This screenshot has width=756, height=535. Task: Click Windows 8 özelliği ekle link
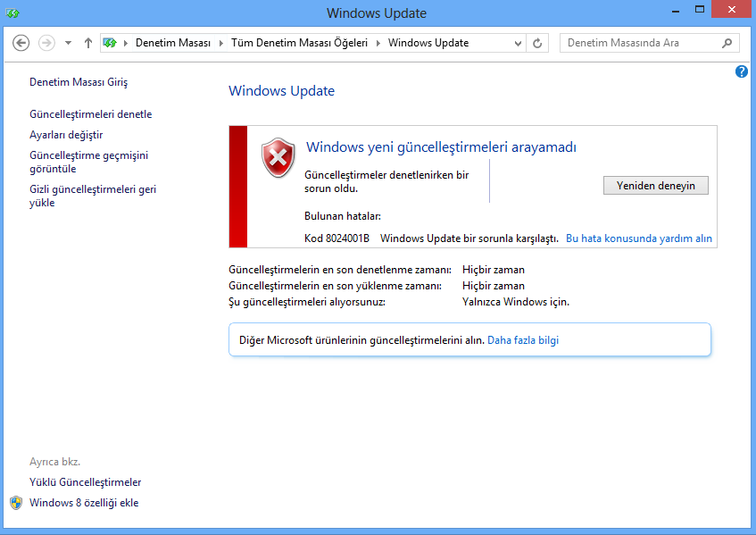[x=84, y=503]
